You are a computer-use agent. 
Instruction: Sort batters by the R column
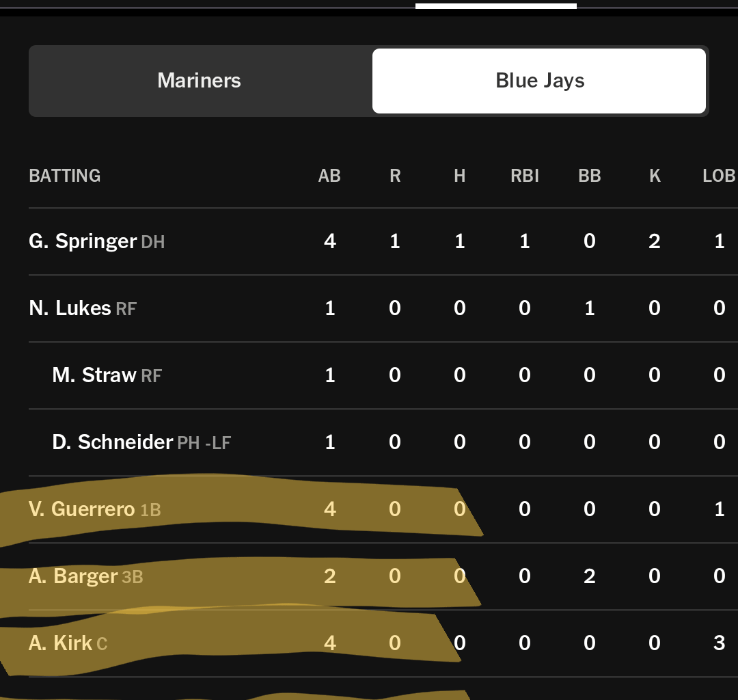pyautogui.click(x=394, y=176)
